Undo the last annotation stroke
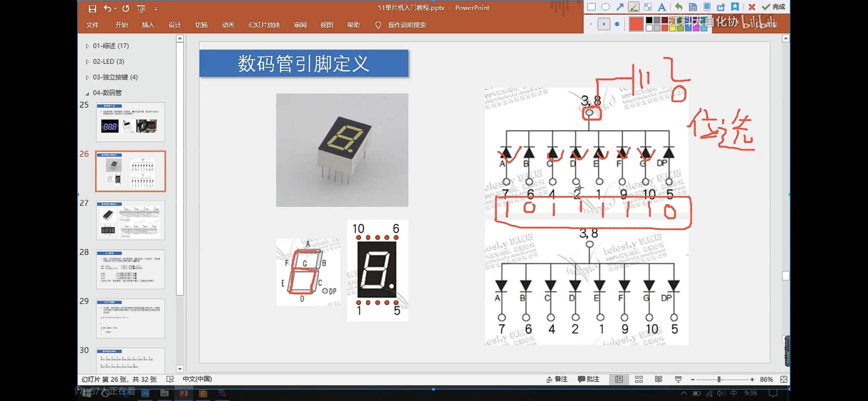The image size is (868, 401). click(x=678, y=7)
